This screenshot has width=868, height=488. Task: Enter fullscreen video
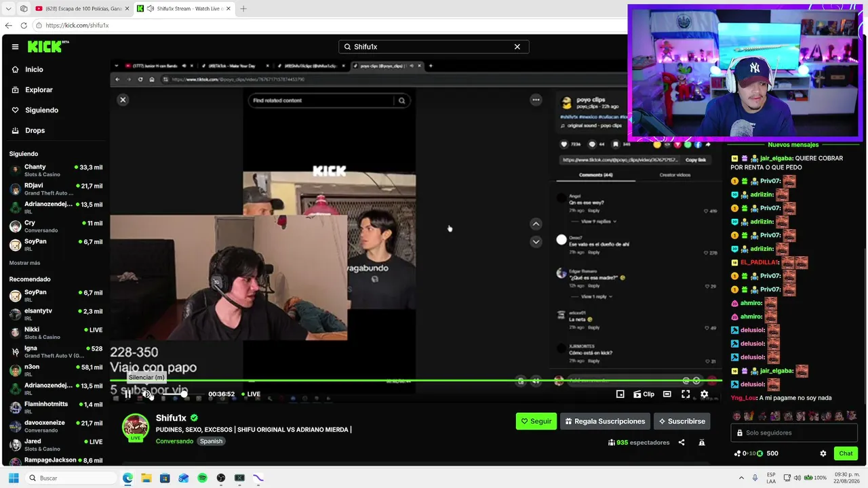click(x=686, y=394)
